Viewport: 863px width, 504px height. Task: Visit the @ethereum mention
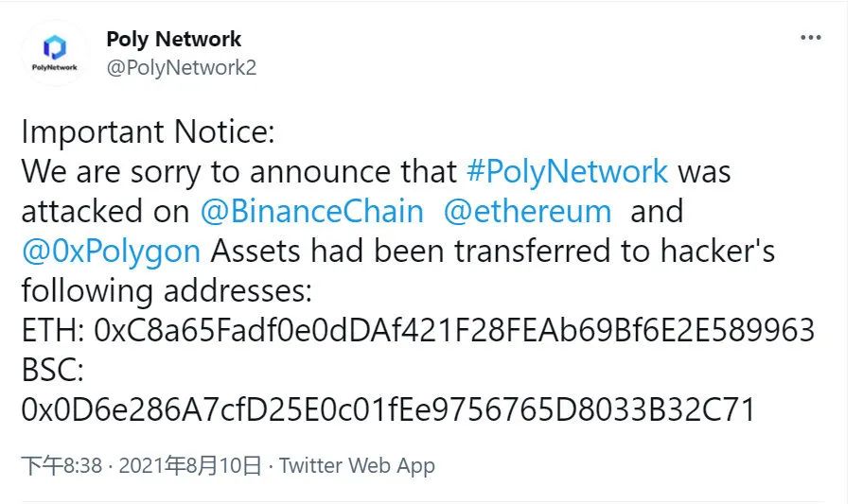tap(527, 211)
